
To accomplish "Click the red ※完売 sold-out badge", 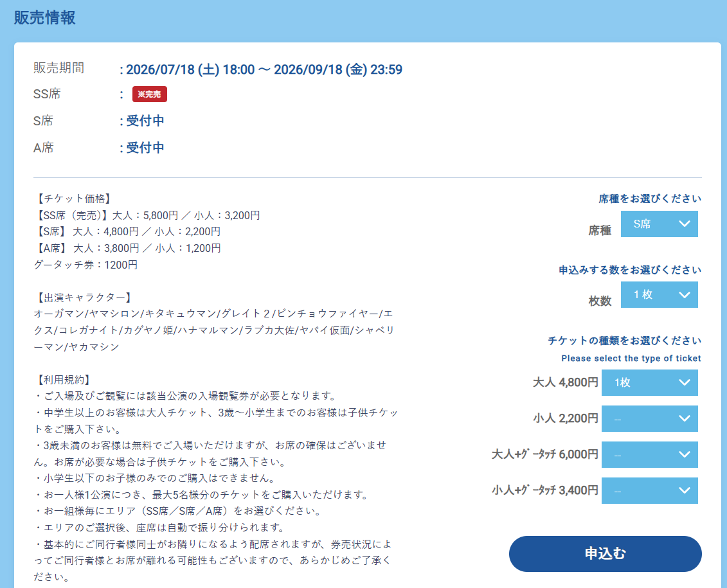I will (x=150, y=94).
